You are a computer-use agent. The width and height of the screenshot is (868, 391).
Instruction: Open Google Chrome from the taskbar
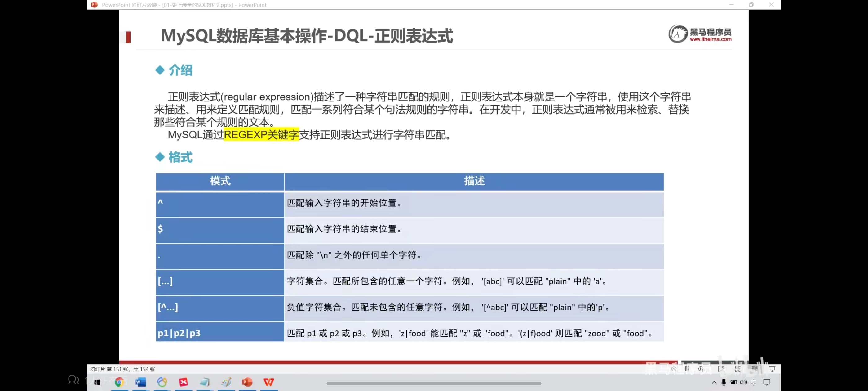119,382
